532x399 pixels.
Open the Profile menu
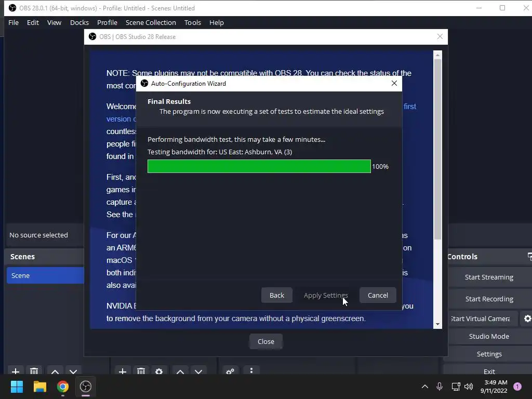107,22
